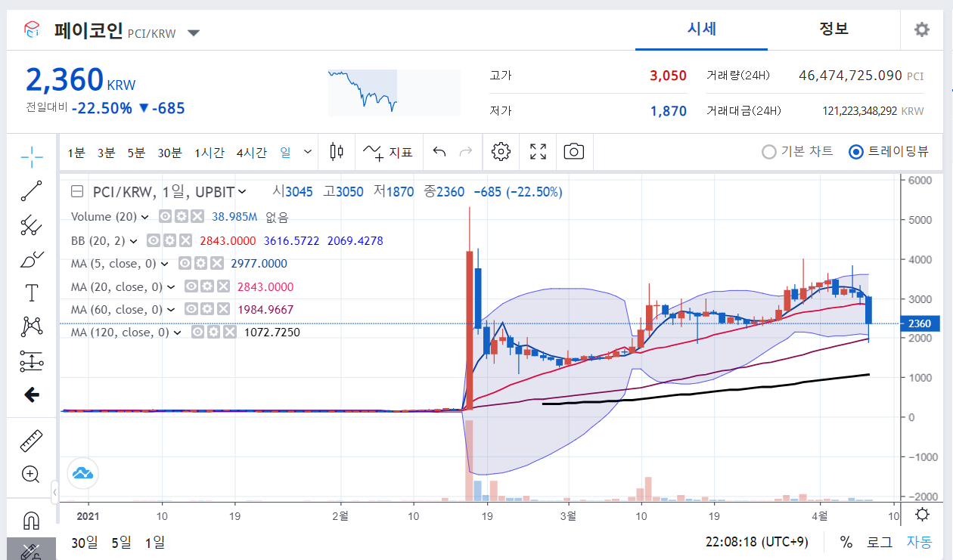
Task: Open chart settings gear in toolbar
Action: [x=500, y=151]
